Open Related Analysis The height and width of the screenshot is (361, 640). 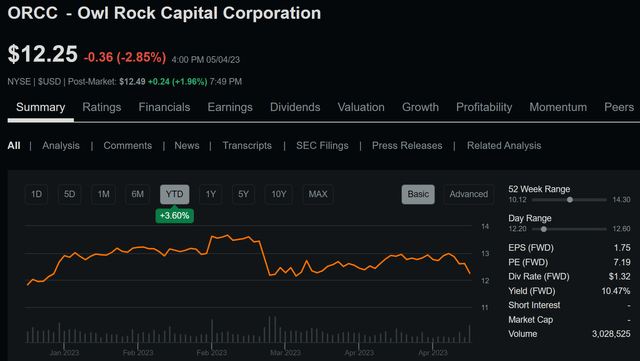click(504, 146)
